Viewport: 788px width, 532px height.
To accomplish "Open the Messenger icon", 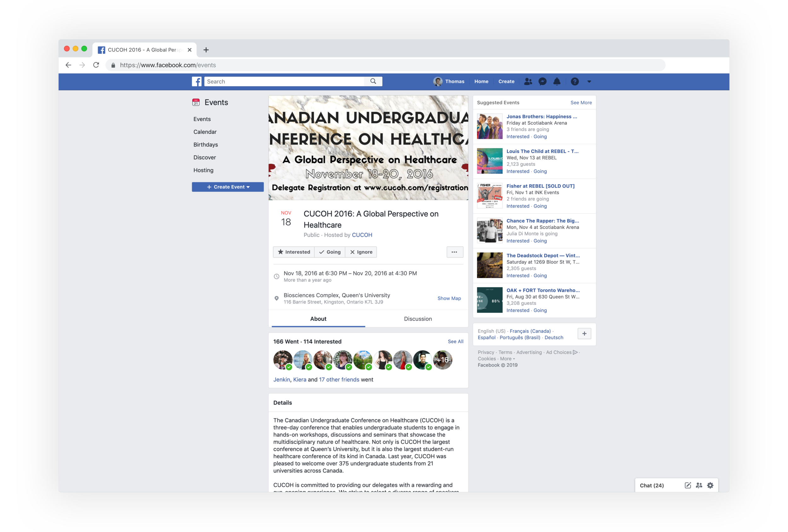I will tap(542, 81).
